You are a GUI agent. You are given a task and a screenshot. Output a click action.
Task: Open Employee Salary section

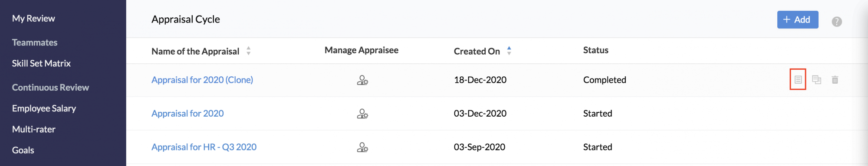click(44, 108)
